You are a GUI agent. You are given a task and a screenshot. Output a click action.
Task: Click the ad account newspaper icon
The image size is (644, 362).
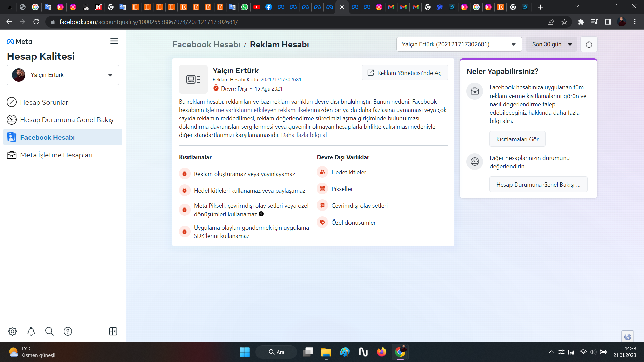193,79
